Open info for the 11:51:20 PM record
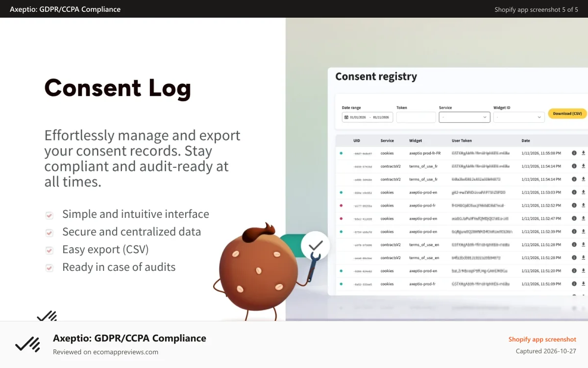This screenshot has height=368, width=588. pyautogui.click(x=574, y=271)
